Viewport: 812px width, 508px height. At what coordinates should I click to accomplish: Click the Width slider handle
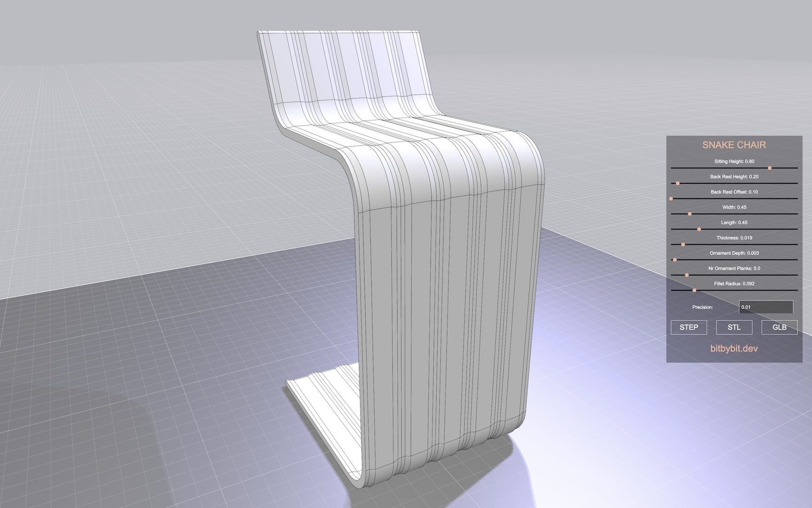(x=690, y=214)
